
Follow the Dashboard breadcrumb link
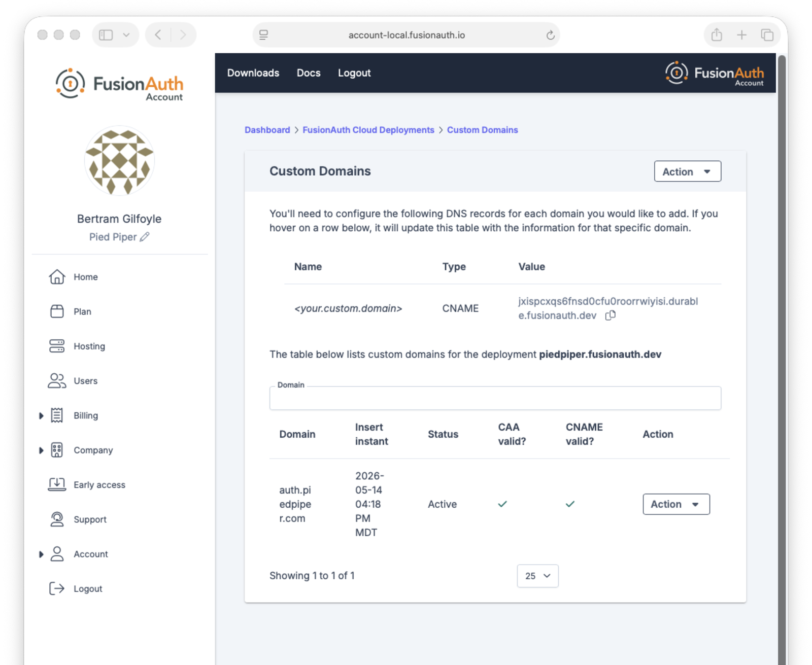click(x=267, y=130)
